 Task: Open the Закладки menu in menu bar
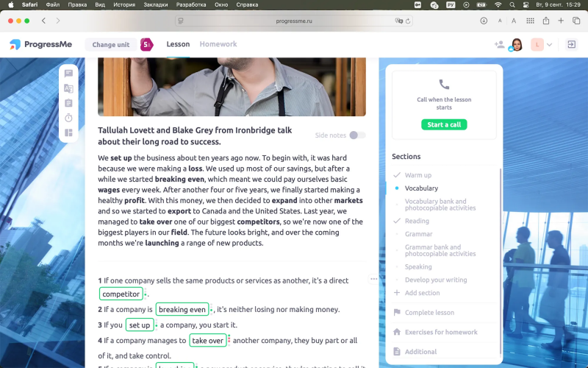point(156,5)
